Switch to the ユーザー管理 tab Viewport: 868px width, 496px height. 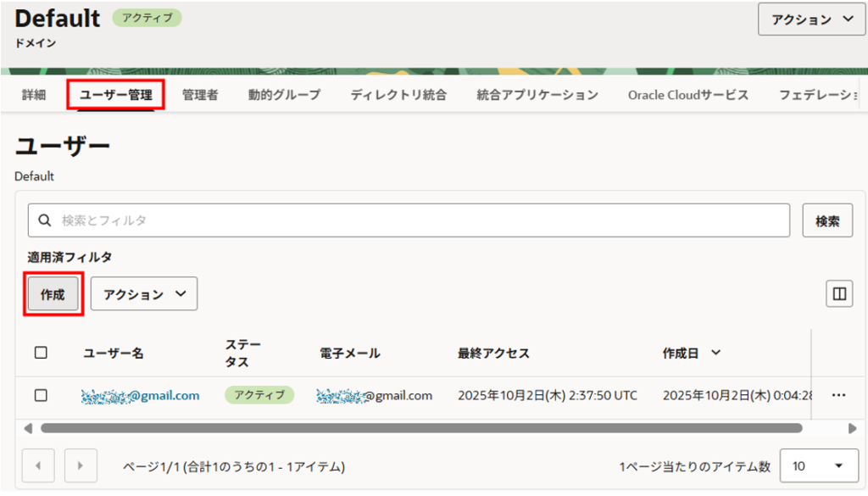click(x=115, y=95)
